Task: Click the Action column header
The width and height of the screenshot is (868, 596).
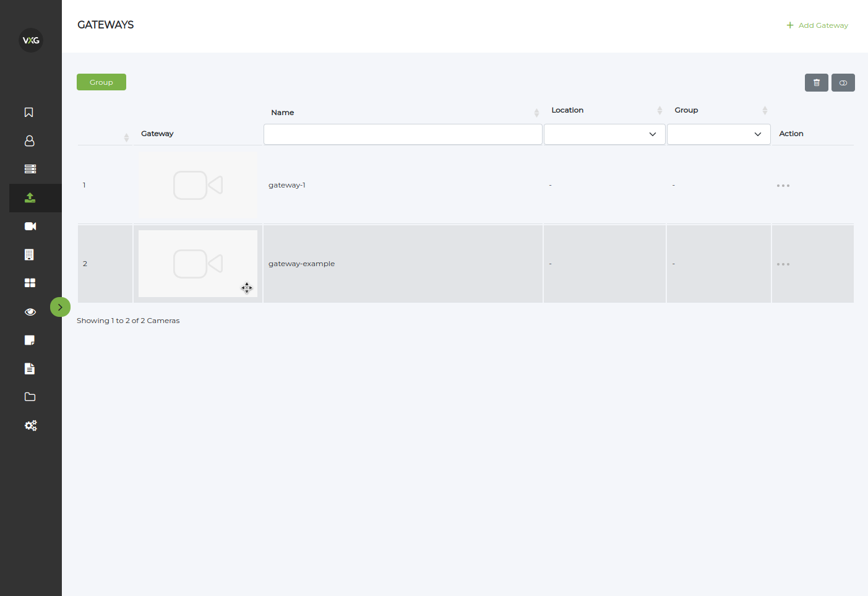Action: (x=791, y=134)
